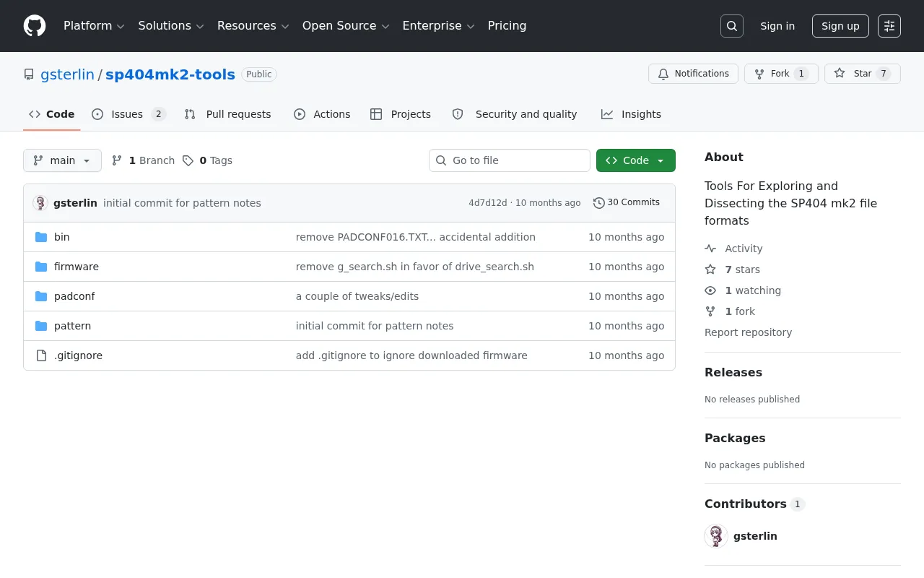
Task: Open the main branch selector dropdown
Action: [62, 160]
